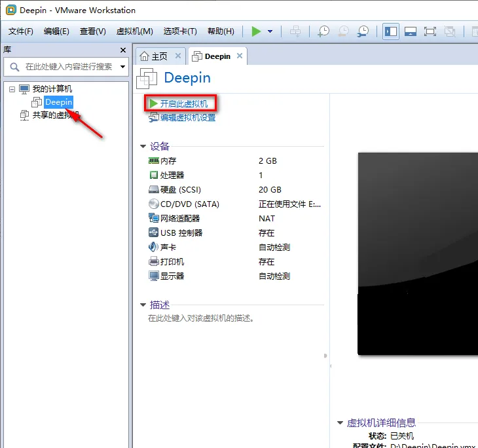Click the library search input field

tap(65, 67)
